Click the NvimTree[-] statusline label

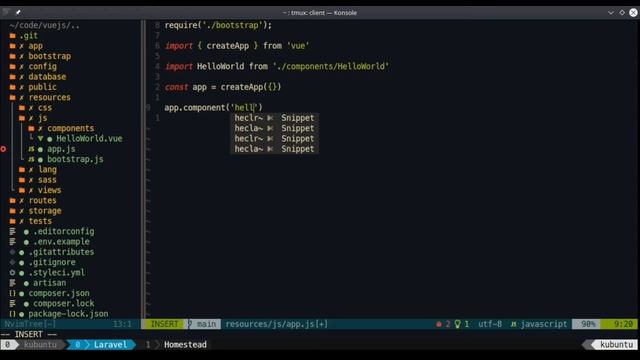[x=30, y=324]
